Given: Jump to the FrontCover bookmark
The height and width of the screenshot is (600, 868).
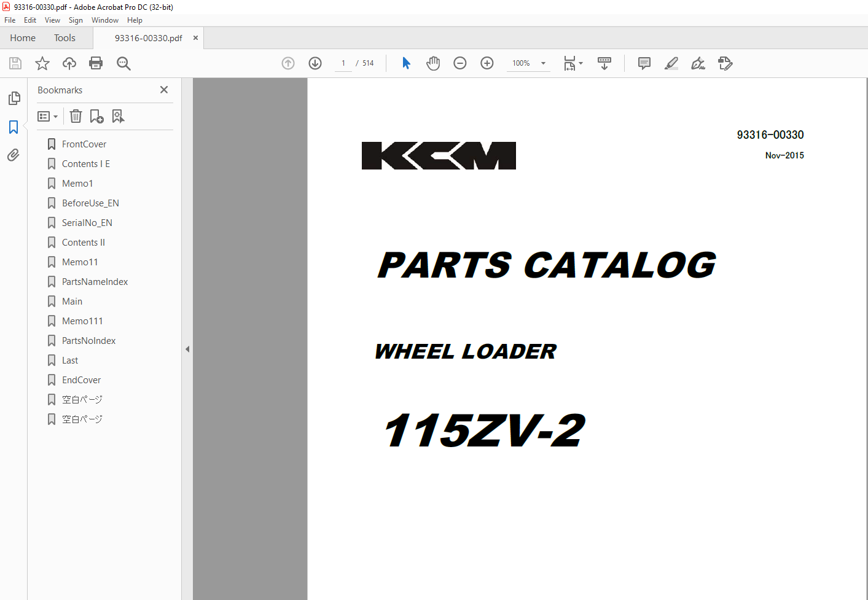Looking at the screenshot, I should pyautogui.click(x=84, y=144).
